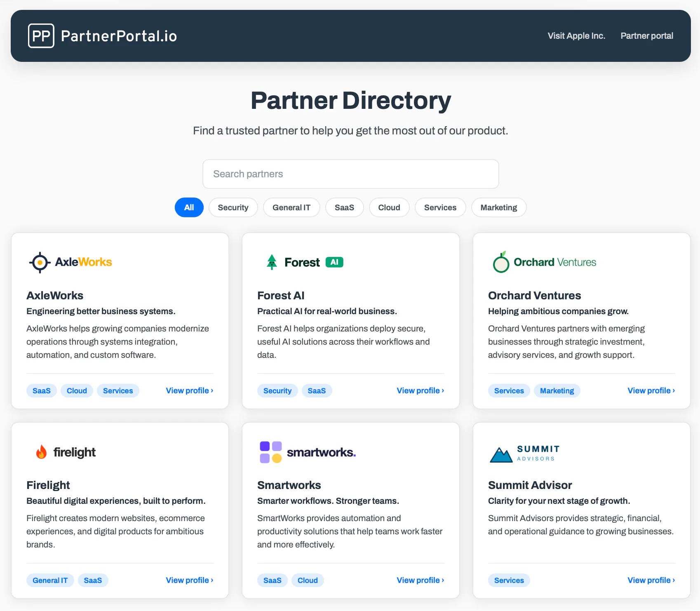View profile of Forest AI
This screenshot has width=700, height=611.
point(420,390)
